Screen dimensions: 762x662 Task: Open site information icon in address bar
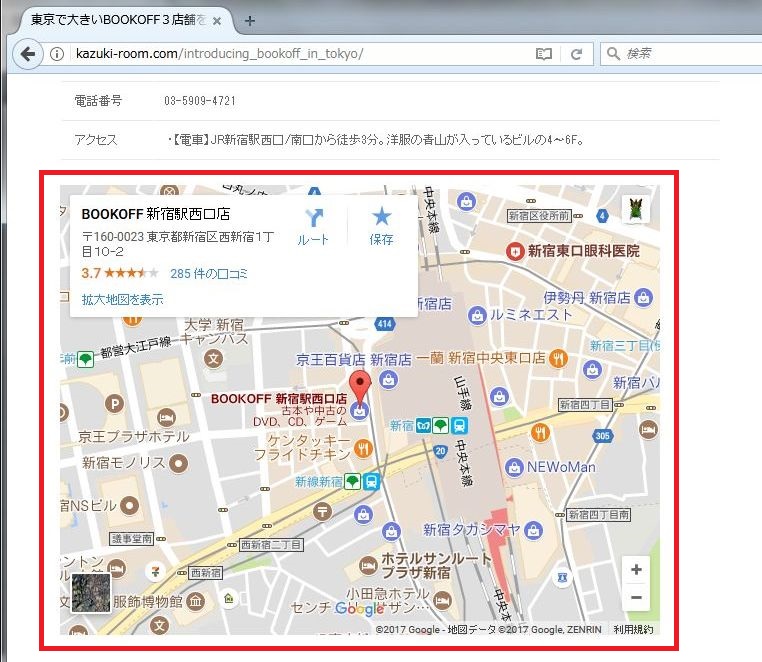tap(57, 53)
